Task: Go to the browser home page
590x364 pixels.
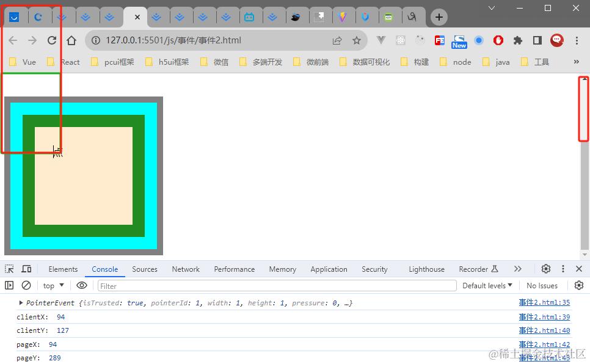Action: coord(71,40)
